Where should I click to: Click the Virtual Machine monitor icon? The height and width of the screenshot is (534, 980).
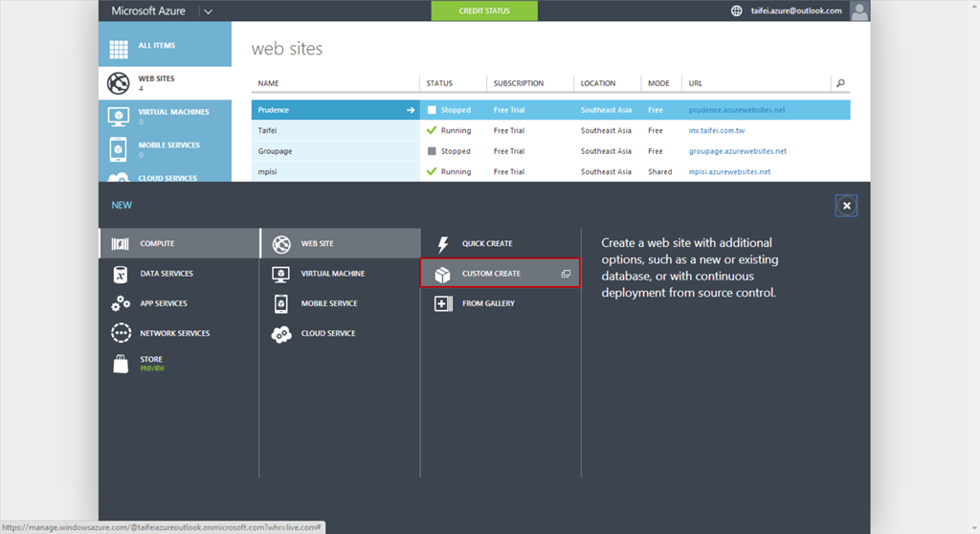coord(280,274)
